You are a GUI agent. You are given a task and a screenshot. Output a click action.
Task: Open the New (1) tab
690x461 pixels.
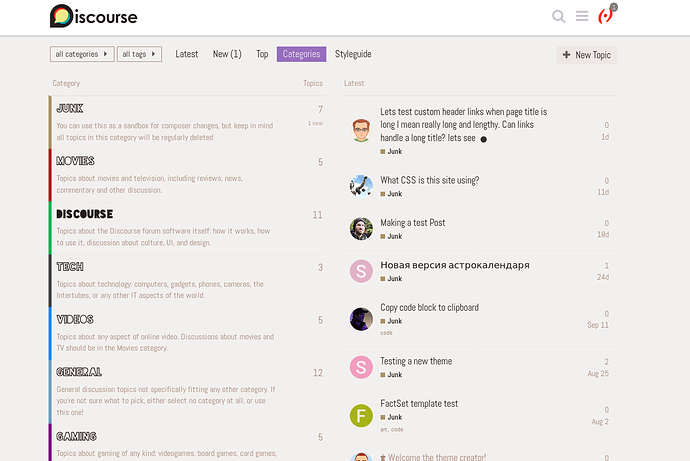click(227, 54)
